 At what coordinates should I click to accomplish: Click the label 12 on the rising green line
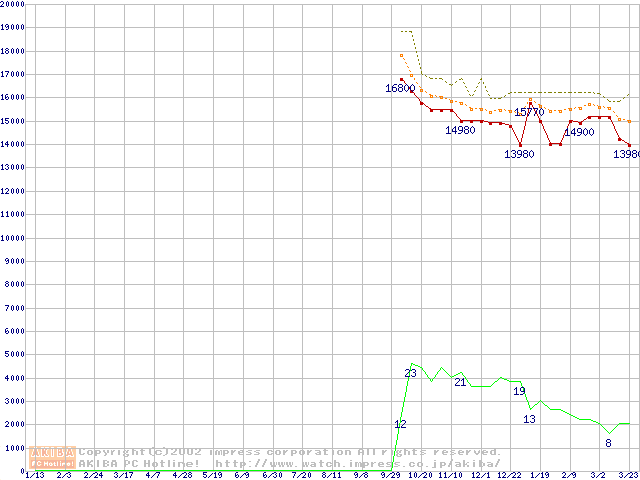tap(400, 425)
